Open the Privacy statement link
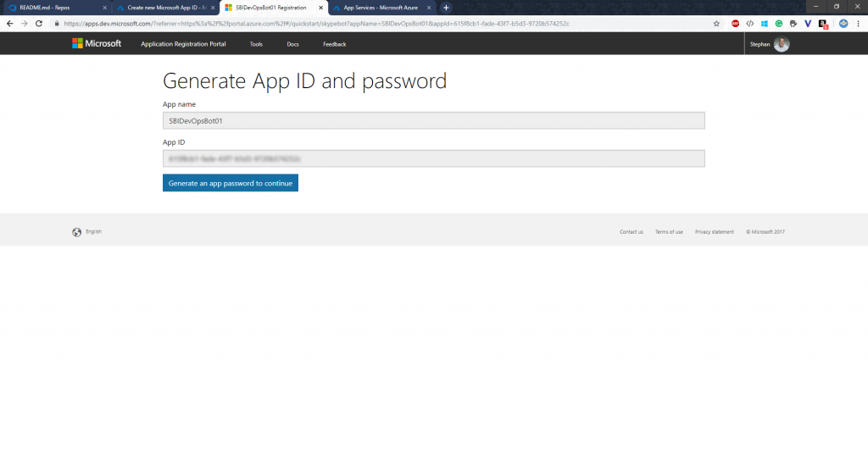Screen dimensions: 868x470 tap(714, 232)
